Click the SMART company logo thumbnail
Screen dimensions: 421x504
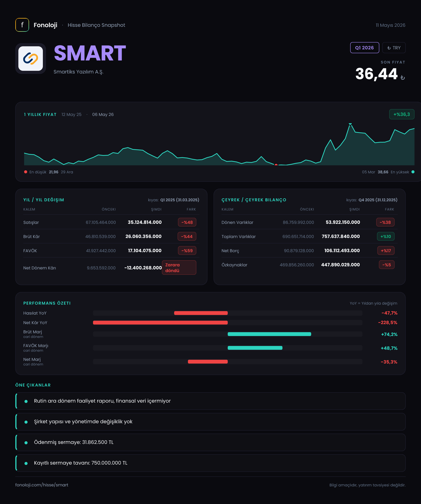click(x=31, y=59)
